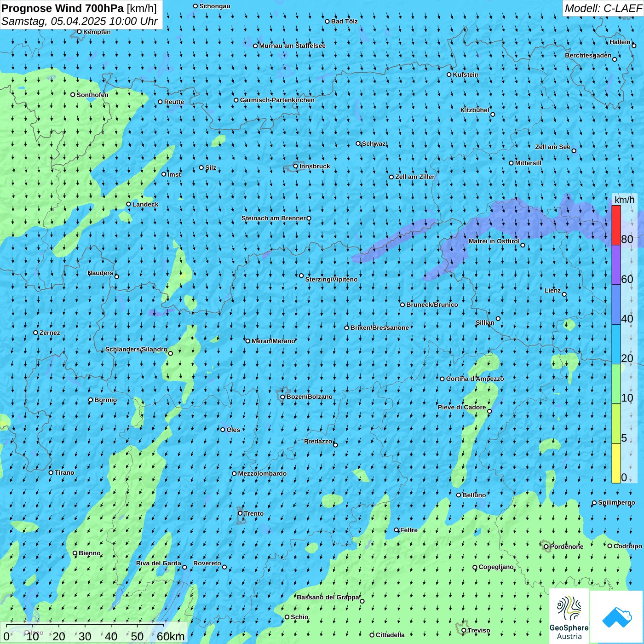
Task: Click the 'Reutte' label
Action: click(174, 102)
